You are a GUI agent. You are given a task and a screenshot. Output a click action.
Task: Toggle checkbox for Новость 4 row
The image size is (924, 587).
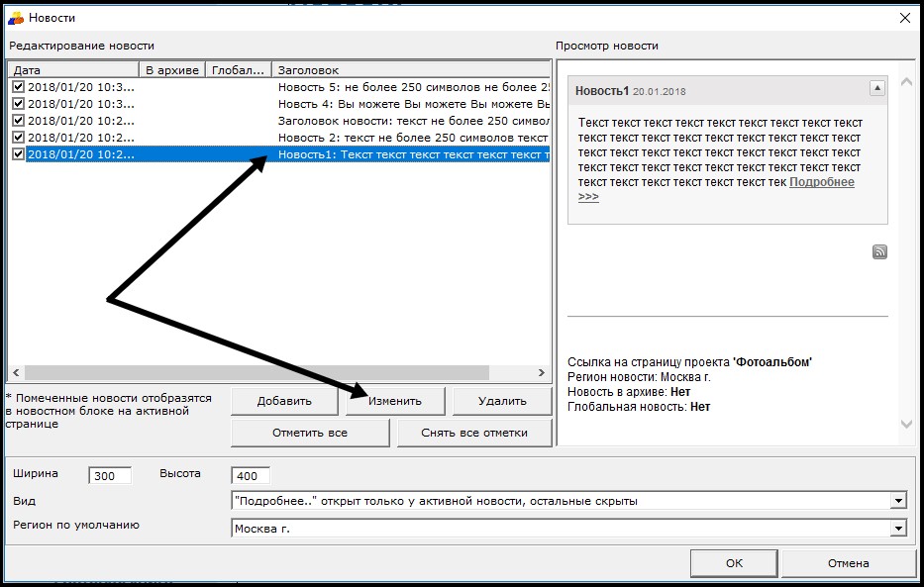[19, 104]
